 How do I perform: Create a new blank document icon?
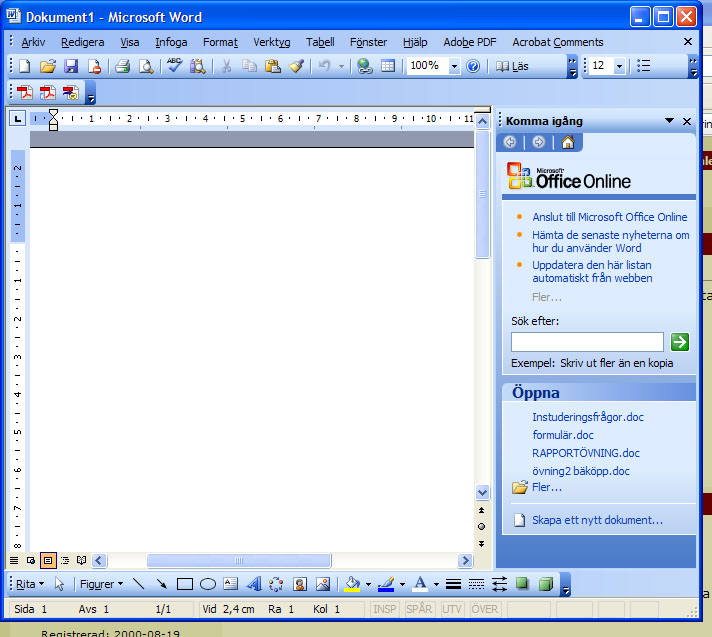(x=25, y=66)
